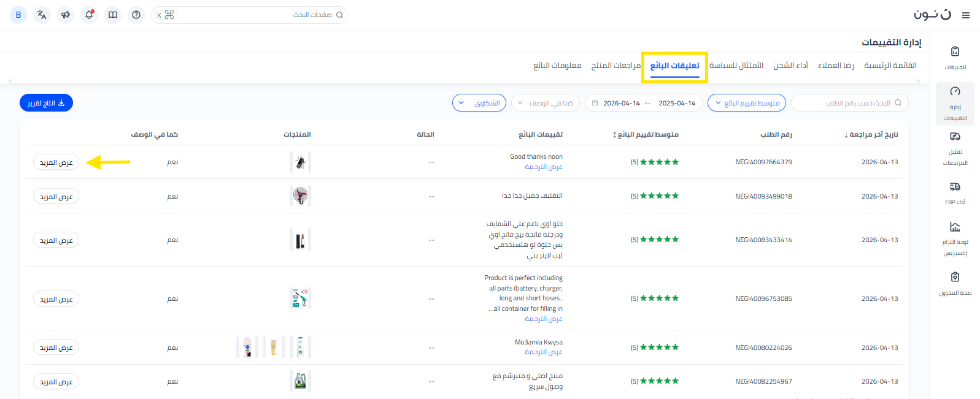The width and height of the screenshot is (980, 399).
Task: Expand the متوسط تقييم البائع filter dropdown
Action: (x=747, y=103)
